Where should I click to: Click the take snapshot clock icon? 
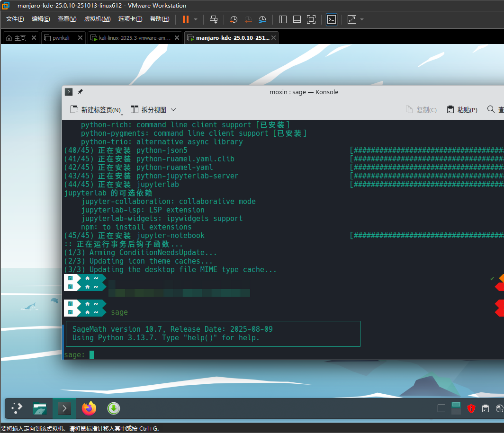[234, 19]
